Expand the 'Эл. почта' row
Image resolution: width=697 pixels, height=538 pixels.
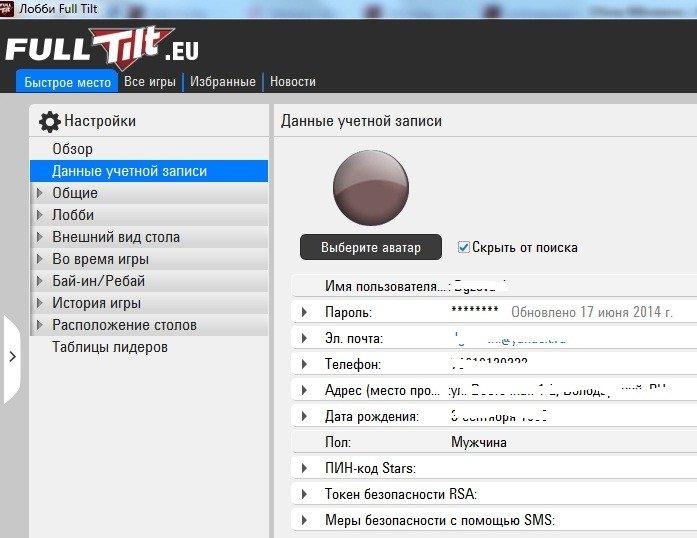tap(304, 338)
